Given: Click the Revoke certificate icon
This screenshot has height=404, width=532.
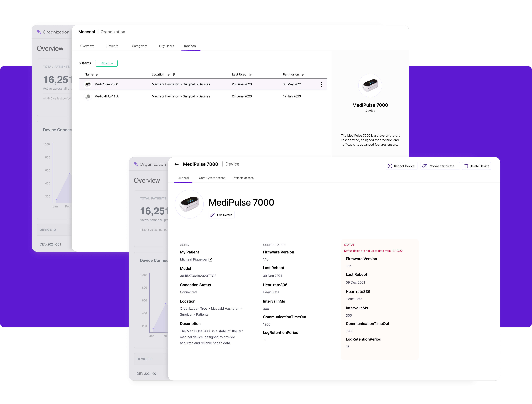Looking at the screenshot, I should pyautogui.click(x=425, y=166).
